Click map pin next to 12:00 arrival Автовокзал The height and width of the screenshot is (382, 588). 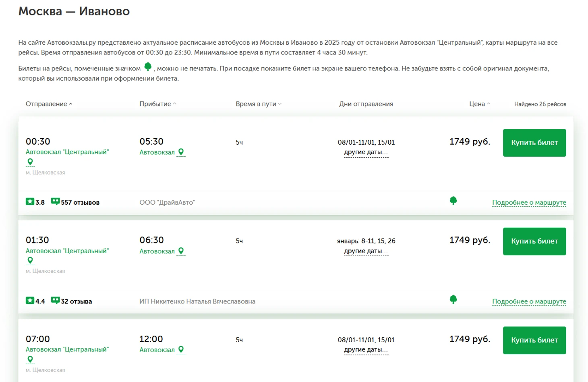pyautogui.click(x=181, y=350)
